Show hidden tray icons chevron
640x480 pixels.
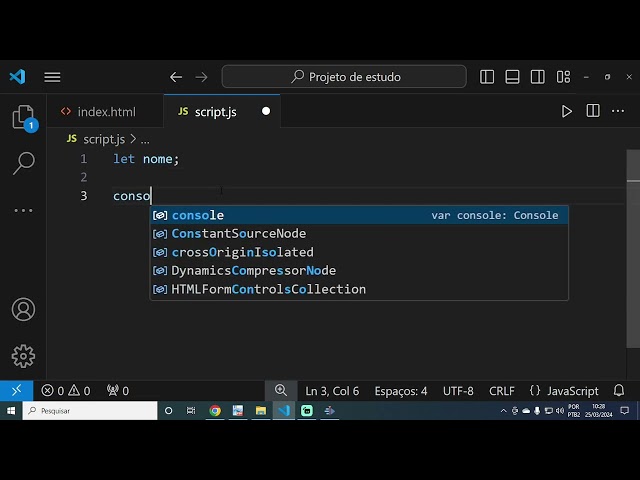[x=503, y=411]
